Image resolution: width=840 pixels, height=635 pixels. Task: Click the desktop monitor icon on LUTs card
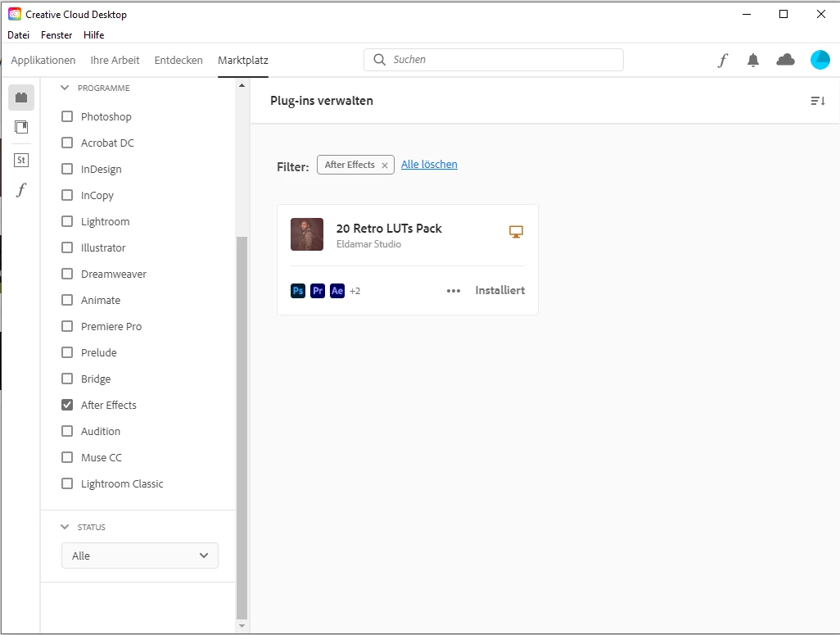coord(516,232)
